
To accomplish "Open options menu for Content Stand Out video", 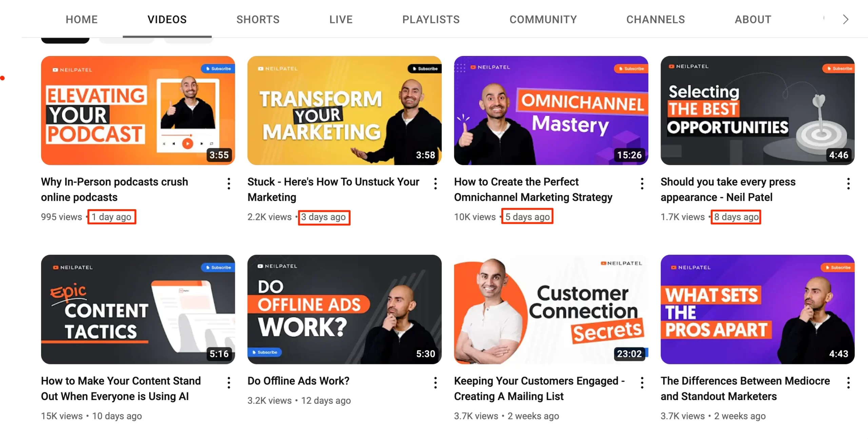I will (x=229, y=383).
